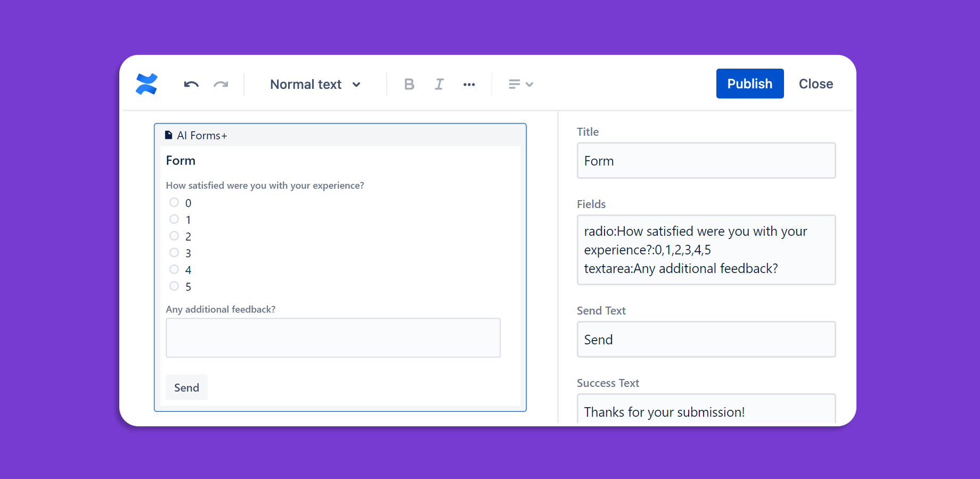Edit the Send Text input field
The width and height of the screenshot is (980, 479).
tap(706, 340)
